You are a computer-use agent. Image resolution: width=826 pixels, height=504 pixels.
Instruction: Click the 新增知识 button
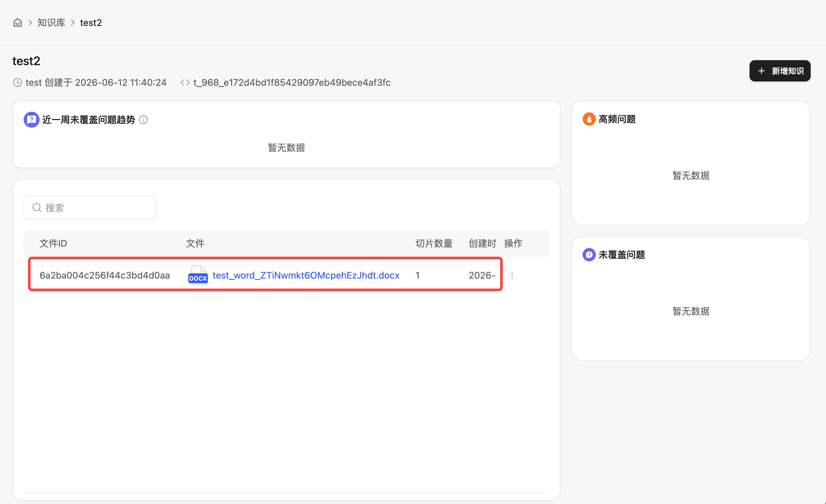[x=780, y=71]
